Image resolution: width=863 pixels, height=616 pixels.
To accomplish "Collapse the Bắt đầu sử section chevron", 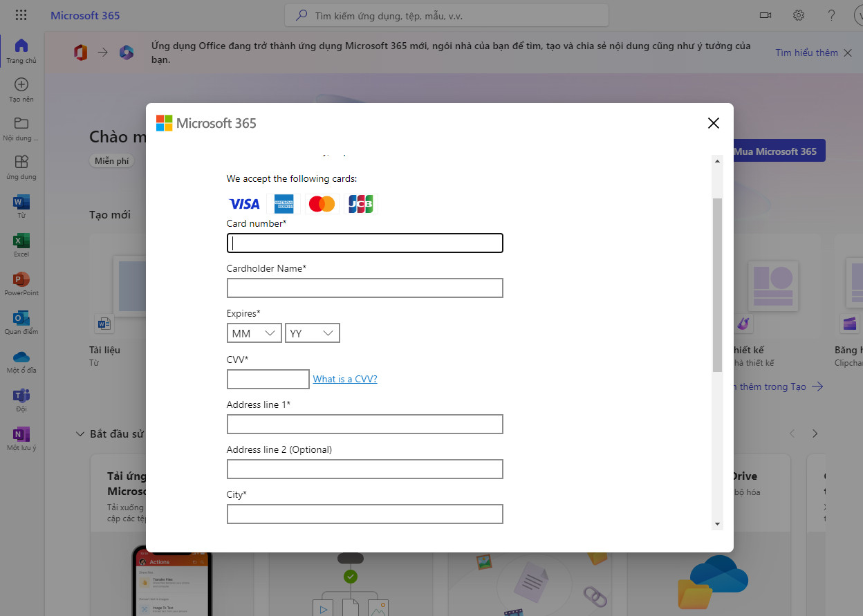I will (x=80, y=434).
